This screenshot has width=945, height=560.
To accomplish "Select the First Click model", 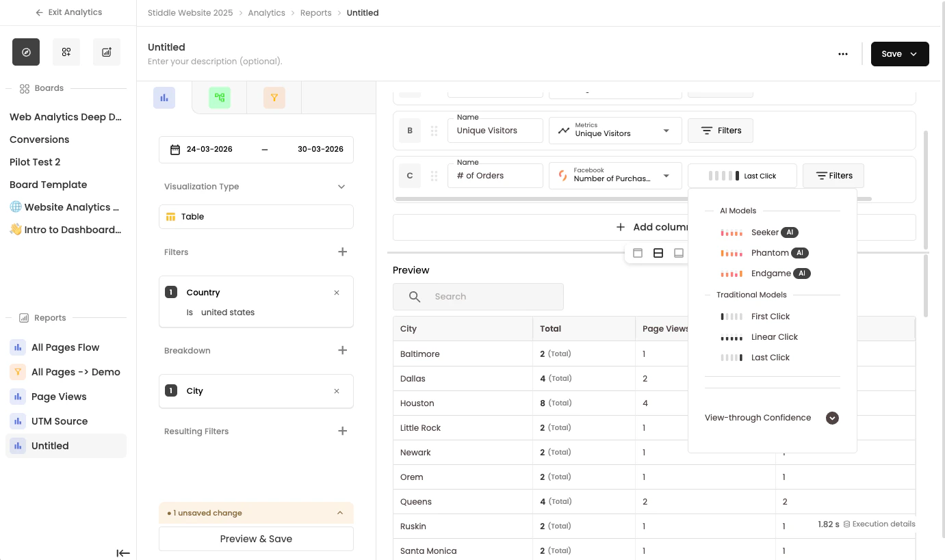I will pyautogui.click(x=755, y=317).
